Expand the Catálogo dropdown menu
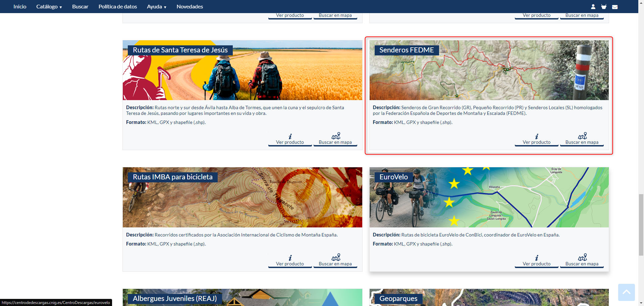This screenshot has height=306, width=644. pyautogui.click(x=49, y=7)
